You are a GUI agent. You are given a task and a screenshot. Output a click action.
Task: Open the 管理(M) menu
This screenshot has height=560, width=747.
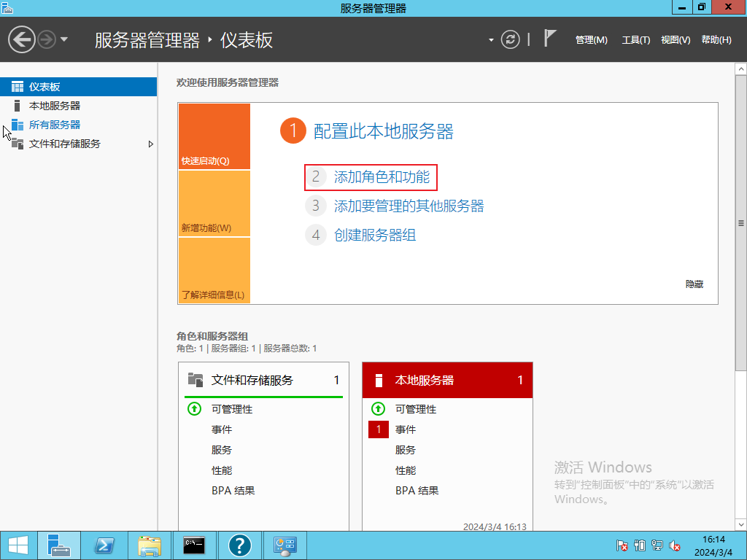tap(591, 40)
